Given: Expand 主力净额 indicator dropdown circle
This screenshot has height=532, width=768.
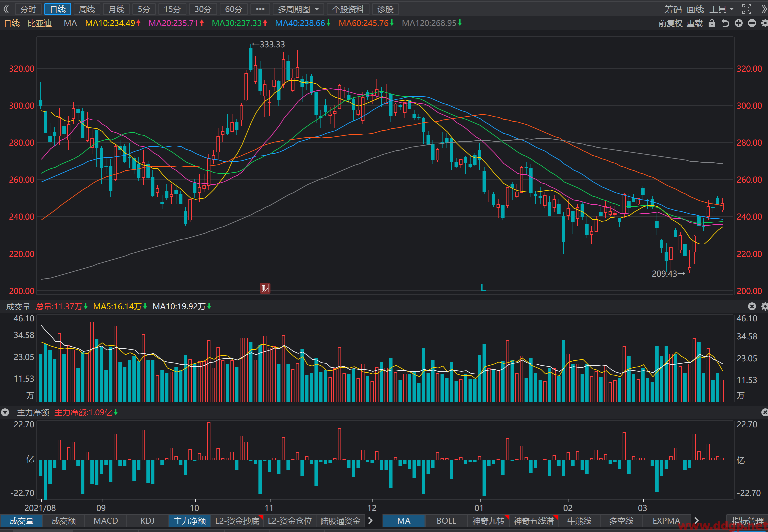Looking at the screenshot, I should pos(5,413).
